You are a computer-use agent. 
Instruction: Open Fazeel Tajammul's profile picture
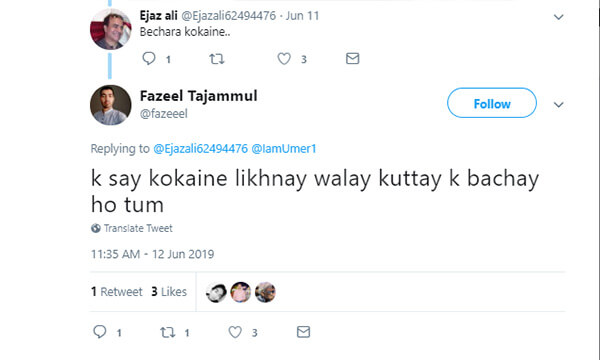[111, 105]
